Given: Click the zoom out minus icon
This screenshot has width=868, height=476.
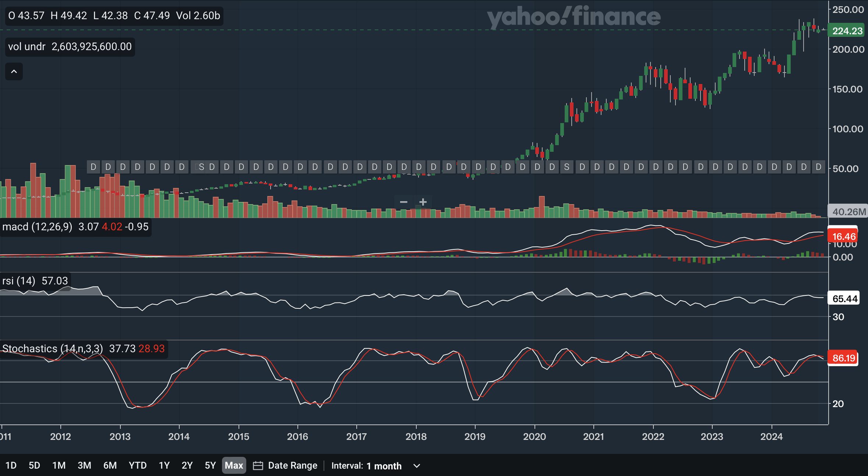Looking at the screenshot, I should click(x=403, y=202).
